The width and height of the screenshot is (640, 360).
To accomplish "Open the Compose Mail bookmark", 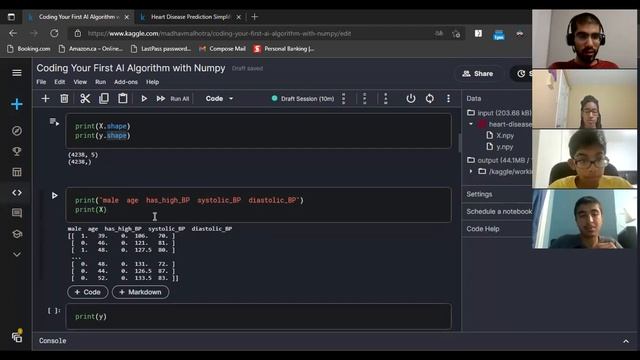I will pyautogui.click(x=222, y=49).
